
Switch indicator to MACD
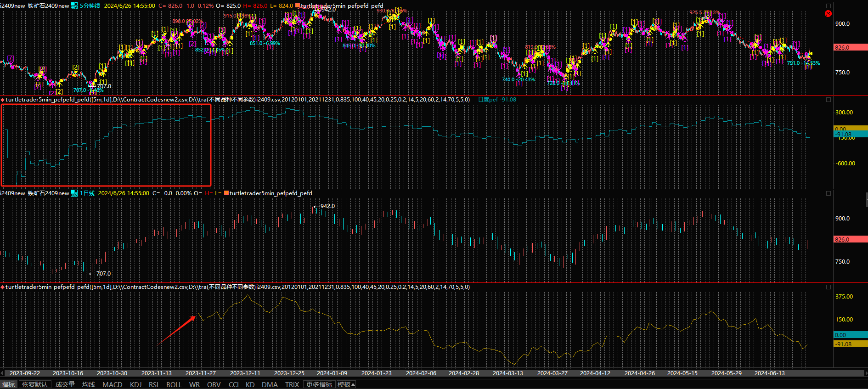(113, 384)
